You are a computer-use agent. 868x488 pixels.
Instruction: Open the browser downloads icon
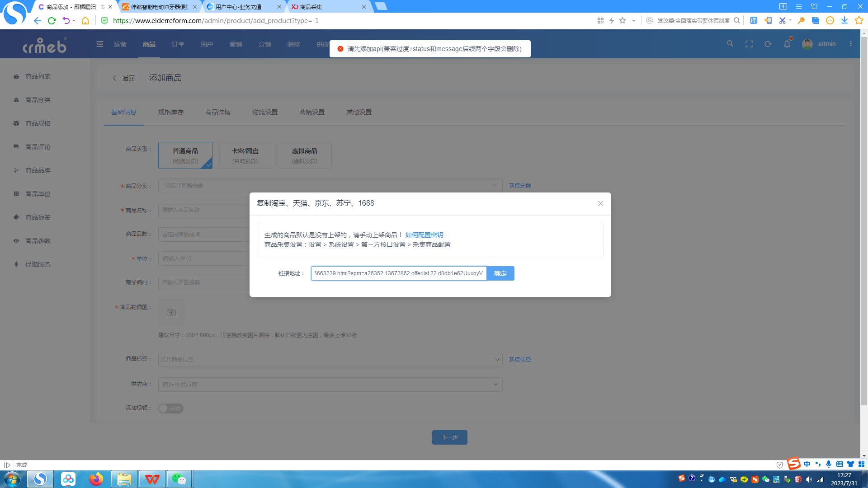click(x=844, y=20)
